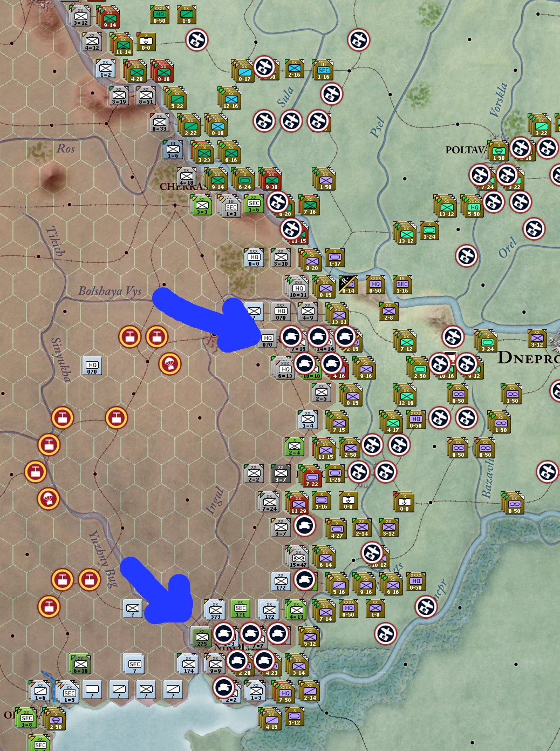Select the green SEC 1=6 counter

[254, 204]
